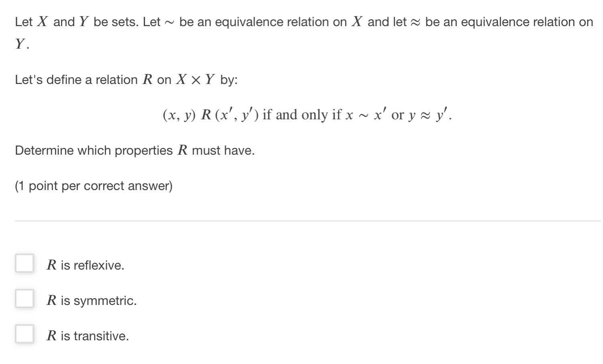This screenshot has width=603, height=364.
Task: Click the ≈ equivalence symbol
Action: point(416,22)
